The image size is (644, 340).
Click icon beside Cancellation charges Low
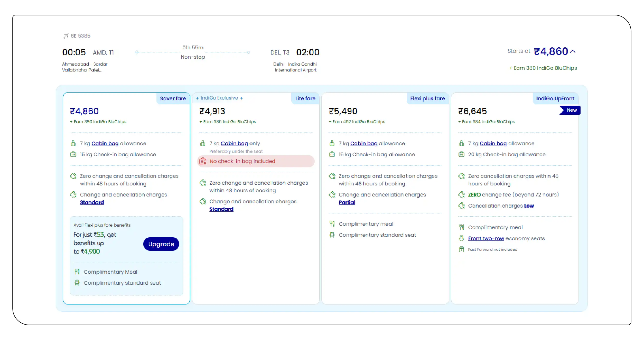pos(462,206)
